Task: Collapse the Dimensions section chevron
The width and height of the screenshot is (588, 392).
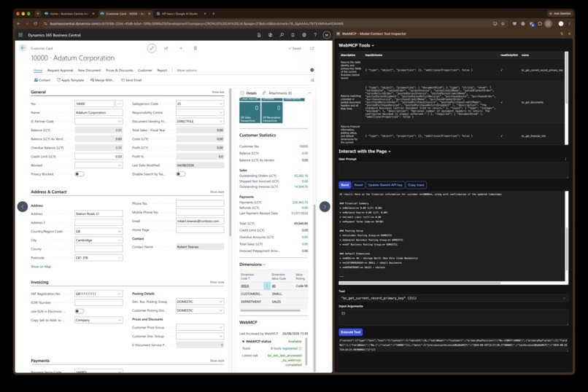Action: click(x=264, y=264)
